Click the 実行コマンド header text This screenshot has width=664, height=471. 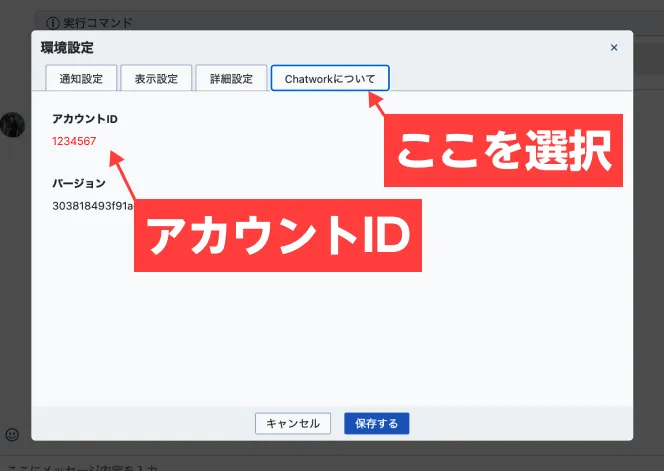pyautogui.click(x=100, y=22)
